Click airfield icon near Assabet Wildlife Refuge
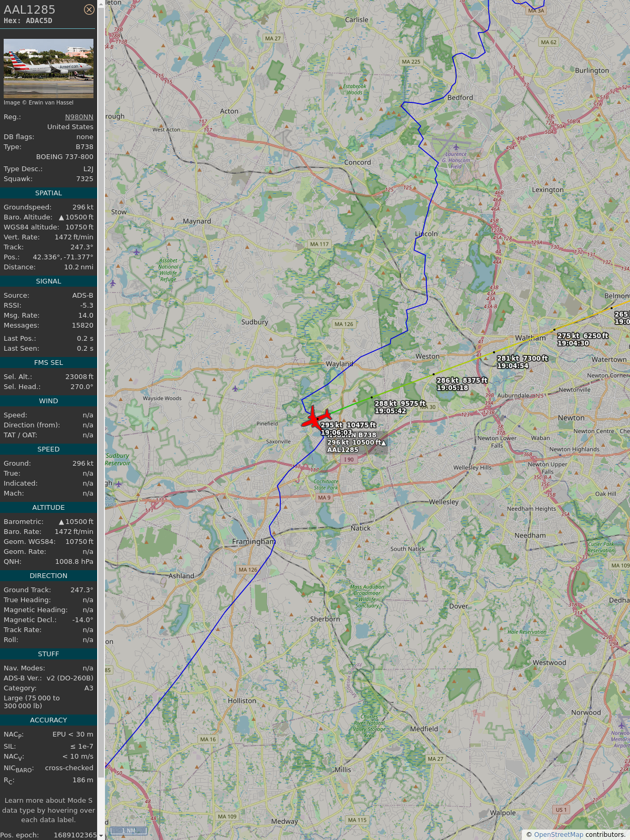 pos(136,252)
